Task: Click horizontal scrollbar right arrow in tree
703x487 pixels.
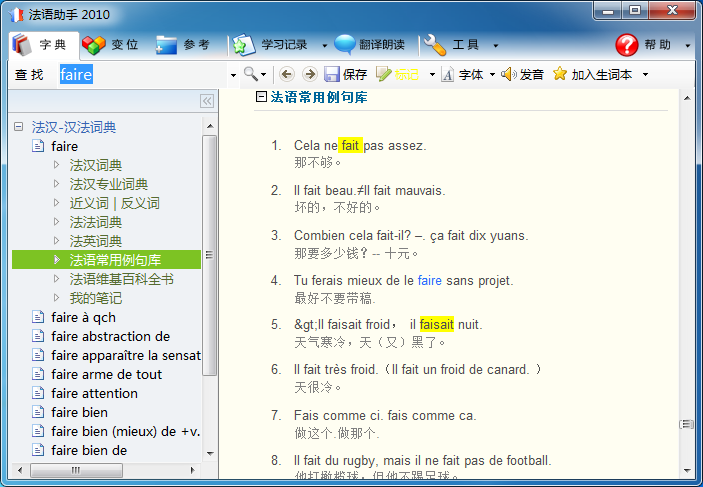Action: pyautogui.click(x=192, y=470)
